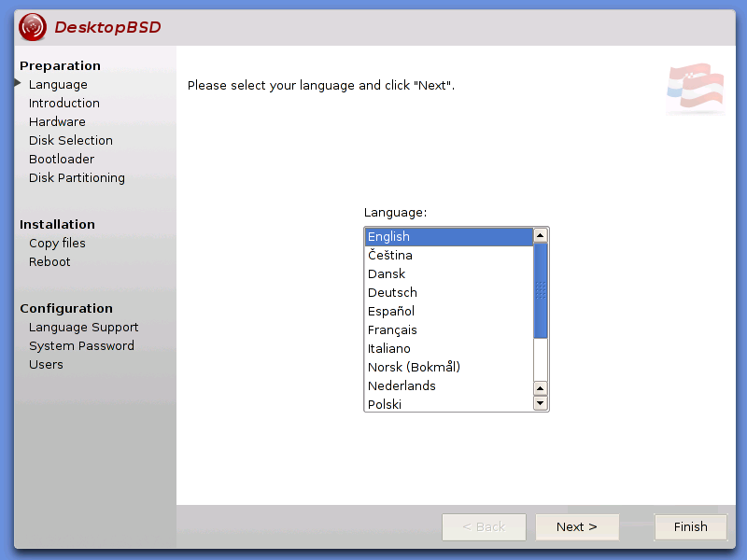Pick Español in the language list
The image size is (747, 560).
tap(449, 311)
